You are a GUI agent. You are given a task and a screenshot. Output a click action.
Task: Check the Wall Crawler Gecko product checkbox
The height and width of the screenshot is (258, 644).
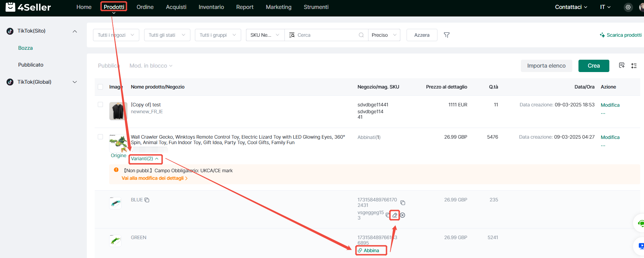coord(101,137)
